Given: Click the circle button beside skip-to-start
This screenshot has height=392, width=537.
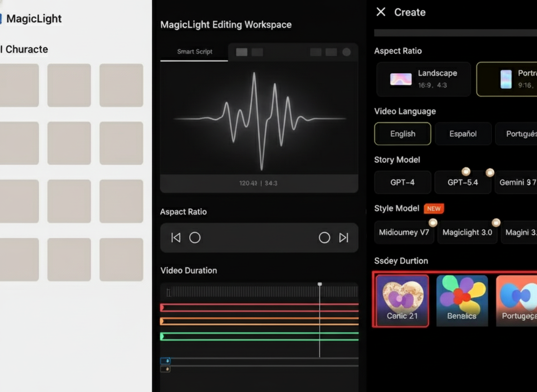Looking at the screenshot, I should pyautogui.click(x=195, y=237).
